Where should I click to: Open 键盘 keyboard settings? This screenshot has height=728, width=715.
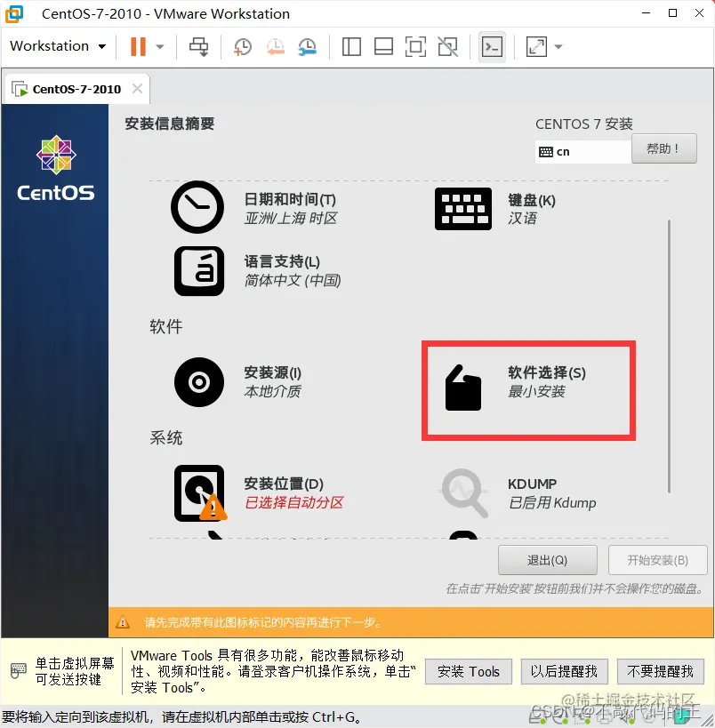point(495,209)
